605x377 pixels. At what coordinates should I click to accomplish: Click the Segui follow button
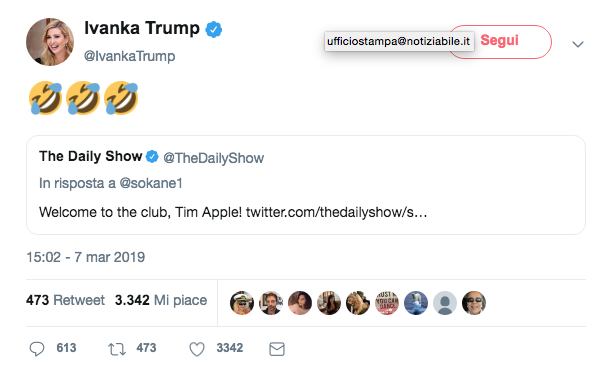click(x=500, y=42)
